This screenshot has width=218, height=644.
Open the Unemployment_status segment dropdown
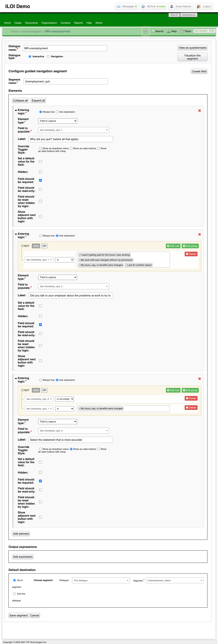175,581
